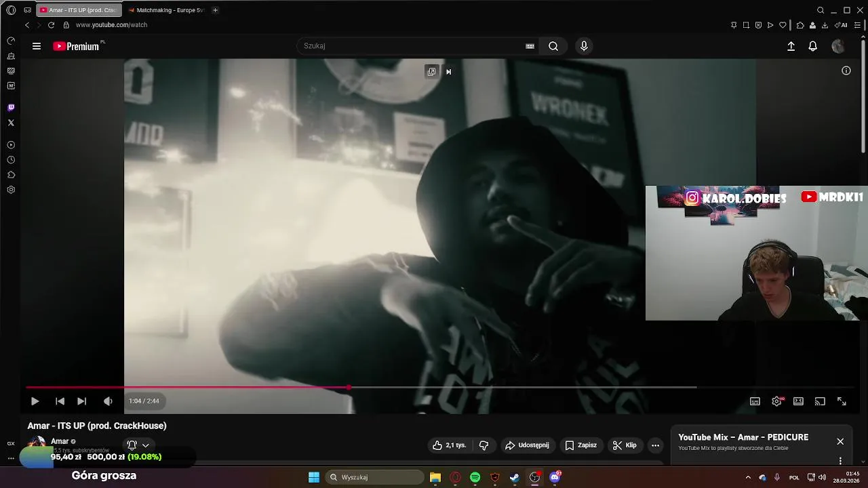
Task: Go to the YouTube Premium home logo
Action: coord(76,46)
